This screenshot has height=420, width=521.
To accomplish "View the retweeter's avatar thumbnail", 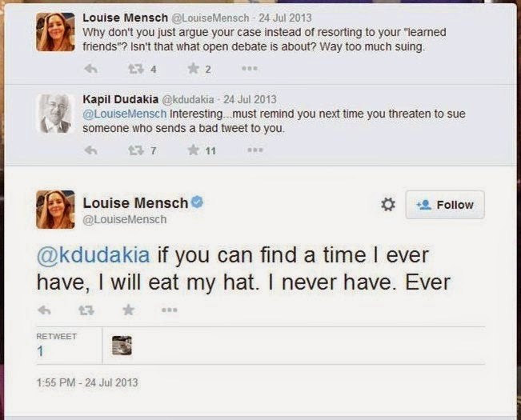I will point(122,345).
